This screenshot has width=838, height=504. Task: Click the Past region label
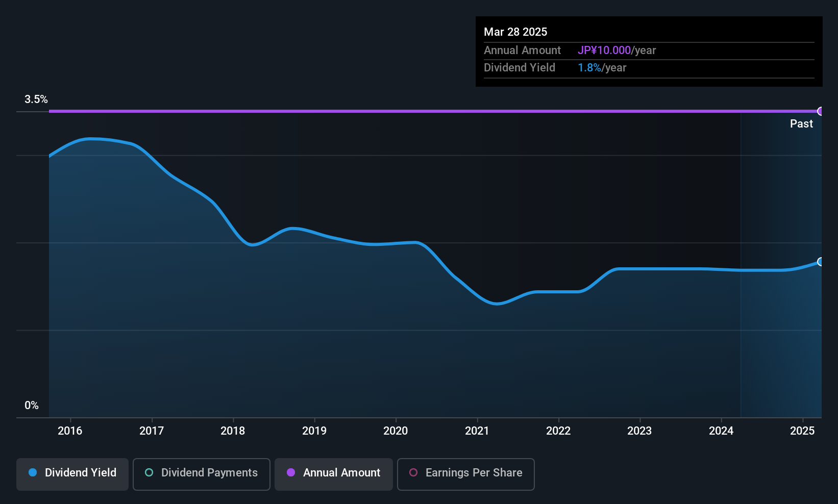(x=801, y=123)
